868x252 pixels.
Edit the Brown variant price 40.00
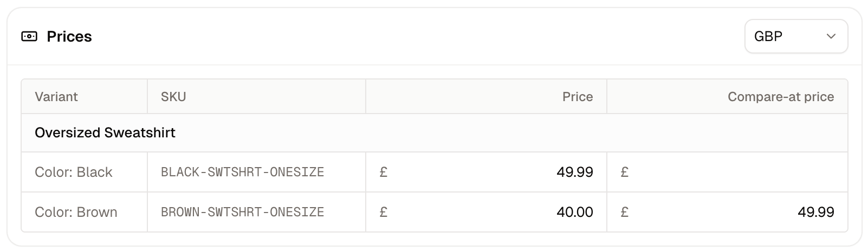(486, 212)
